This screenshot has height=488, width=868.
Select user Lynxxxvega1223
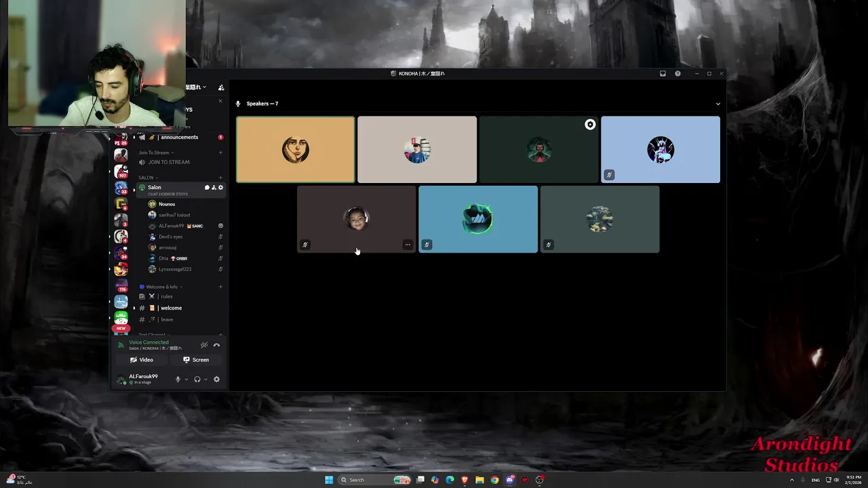[x=175, y=269]
